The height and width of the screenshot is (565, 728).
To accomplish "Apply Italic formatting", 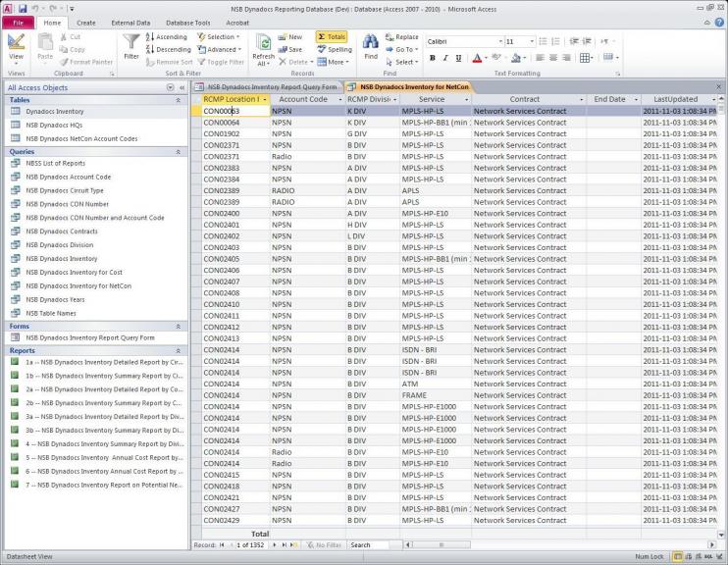I will [x=445, y=58].
